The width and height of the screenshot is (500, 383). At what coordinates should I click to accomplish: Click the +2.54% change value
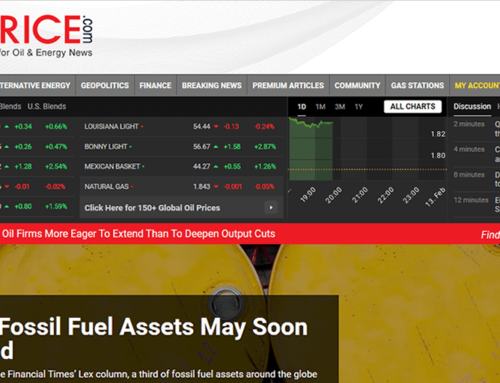click(x=56, y=166)
